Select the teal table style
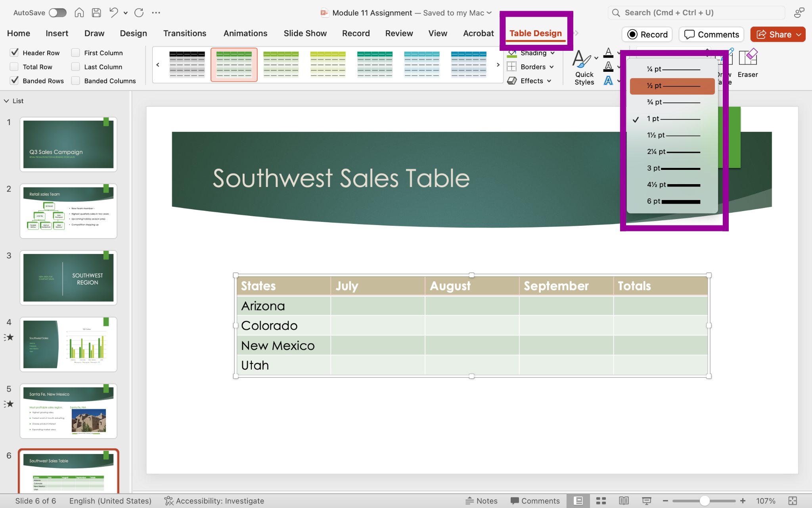 click(x=375, y=64)
